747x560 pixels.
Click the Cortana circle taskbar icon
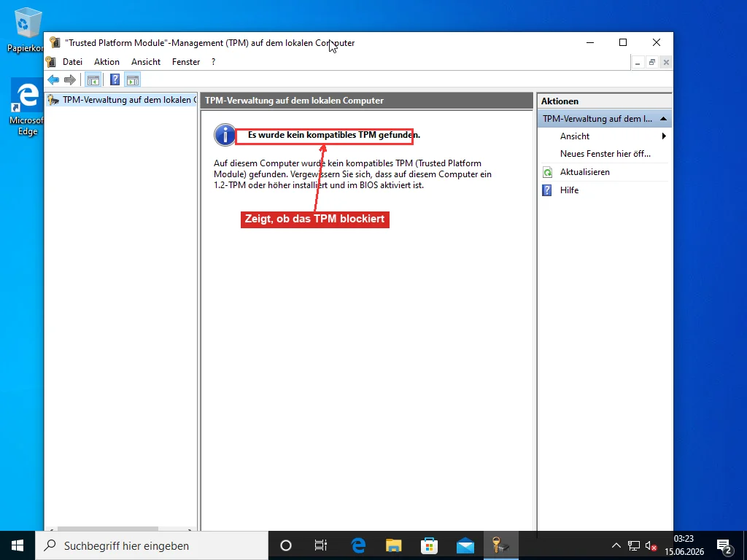coord(286,545)
